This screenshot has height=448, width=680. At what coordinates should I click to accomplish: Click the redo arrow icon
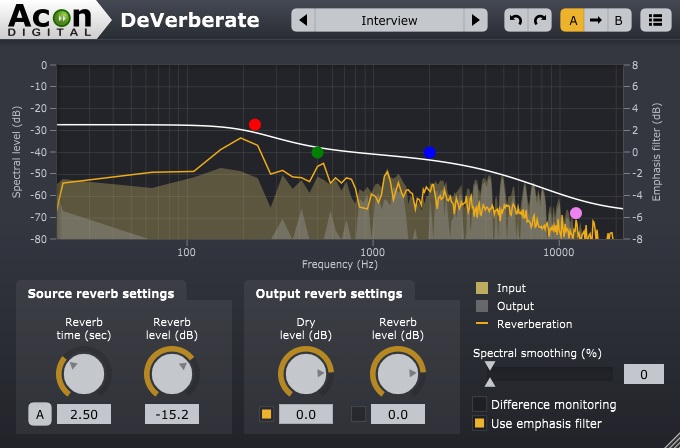point(540,20)
